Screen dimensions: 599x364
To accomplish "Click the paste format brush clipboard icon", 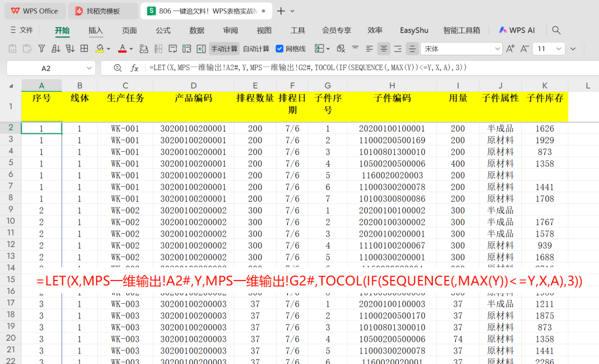I will click(x=27, y=49).
